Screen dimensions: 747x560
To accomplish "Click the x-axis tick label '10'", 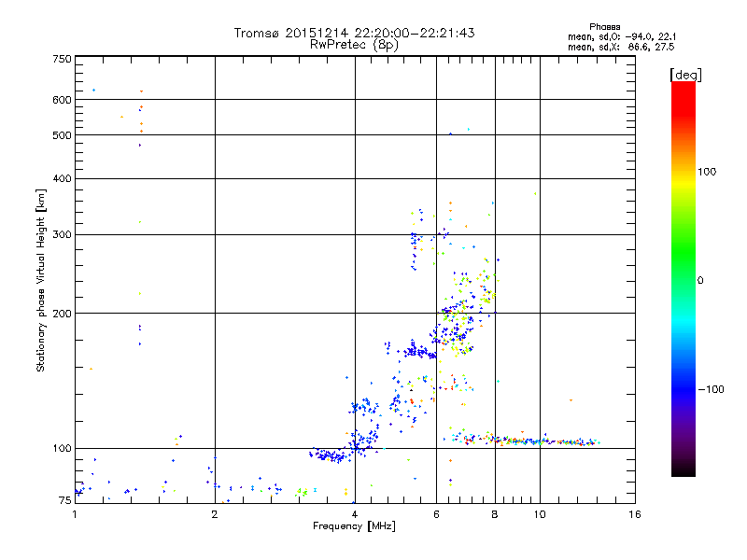I will pos(540,514).
